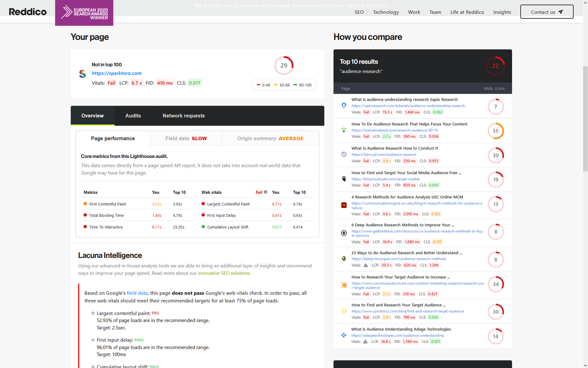Click the Convince and Convert favicon
Image resolution: width=588 pixels, height=368 pixels.
click(x=344, y=285)
